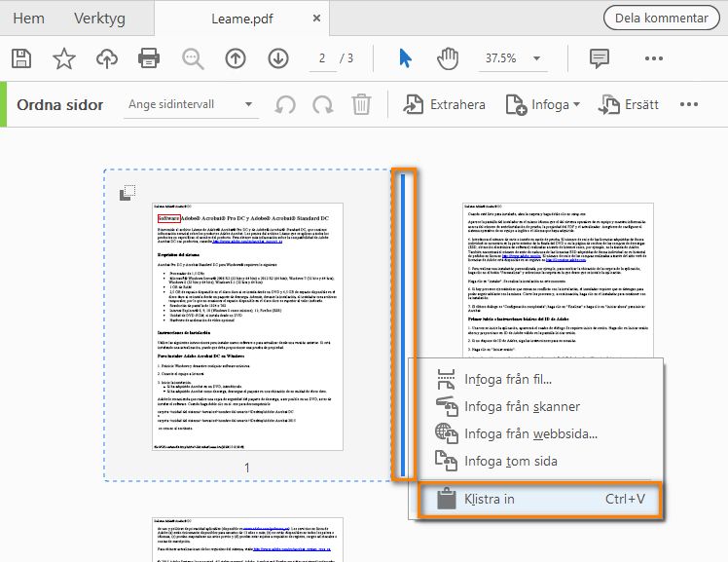Upload to cloud with the cloud arrow icon

[107, 58]
